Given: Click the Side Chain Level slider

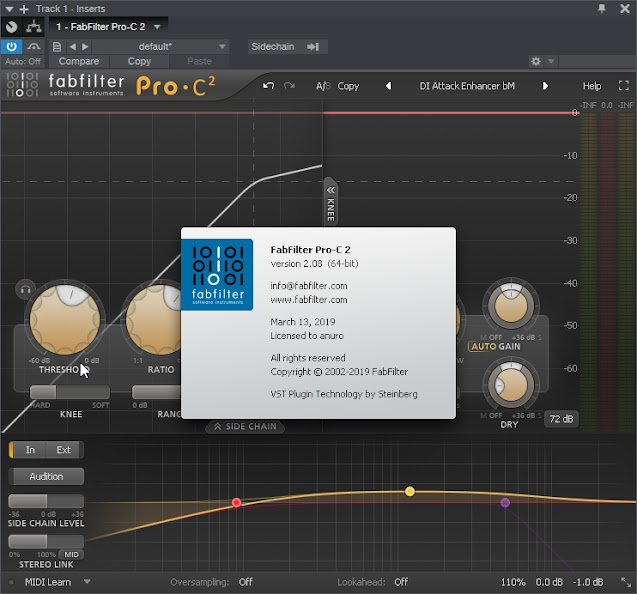Looking at the screenshot, I should 46,501.
